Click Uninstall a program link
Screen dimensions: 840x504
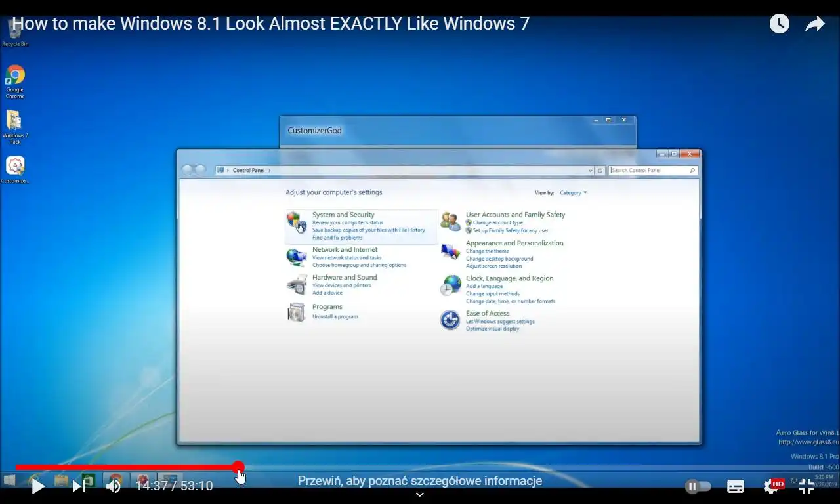pyautogui.click(x=335, y=317)
